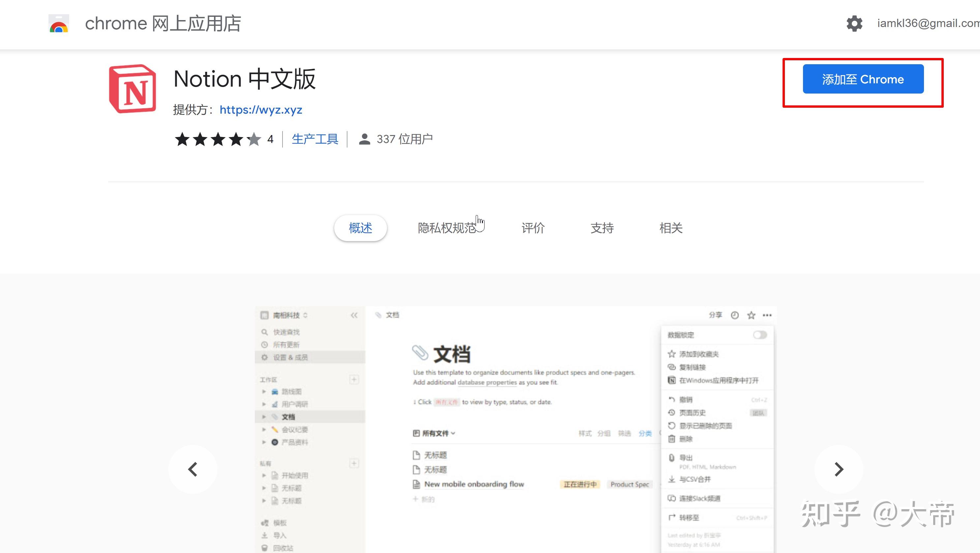
Task: Open the https://wyz.xyz provider link
Action: click(261, 110)
